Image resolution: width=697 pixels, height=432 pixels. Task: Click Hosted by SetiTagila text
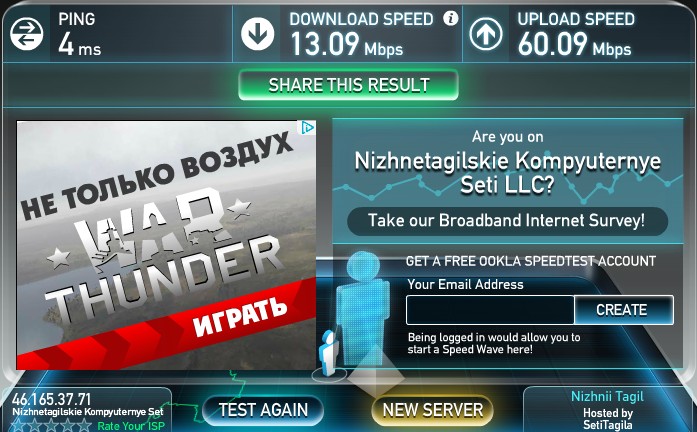[608, 419]
